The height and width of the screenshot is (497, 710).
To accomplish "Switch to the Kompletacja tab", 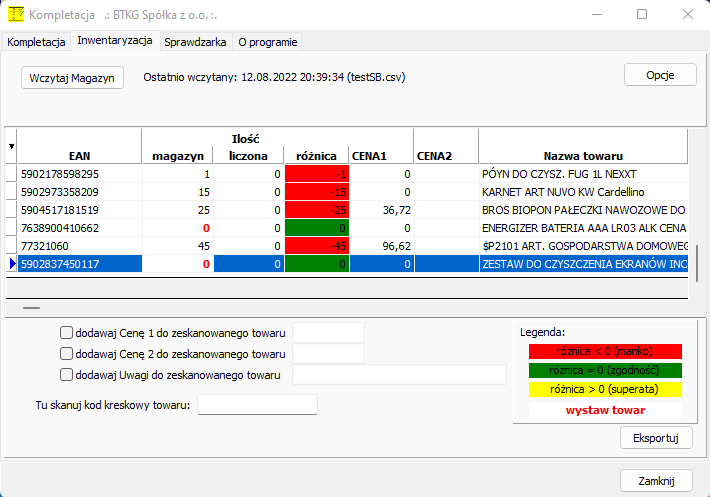I will [x=37, y=42].
